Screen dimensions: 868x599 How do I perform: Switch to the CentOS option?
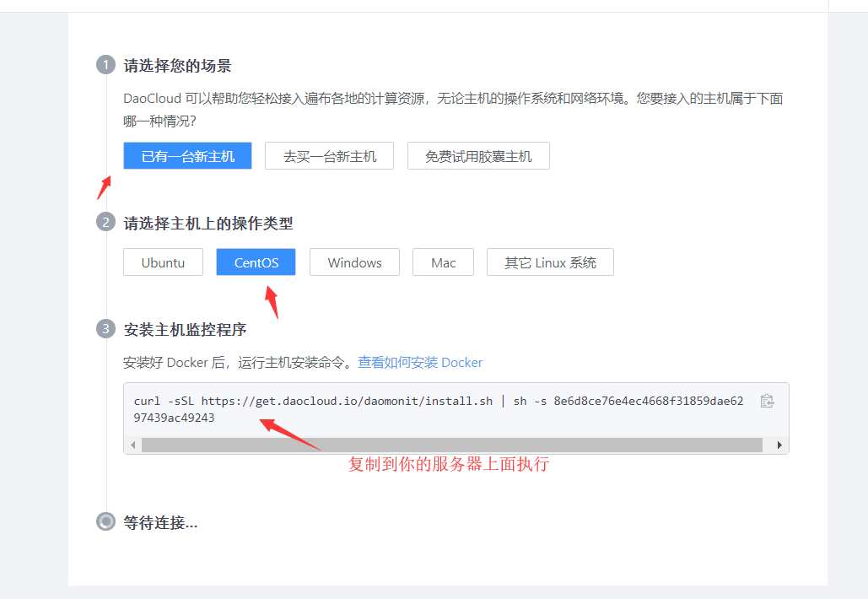pos(256,262)
